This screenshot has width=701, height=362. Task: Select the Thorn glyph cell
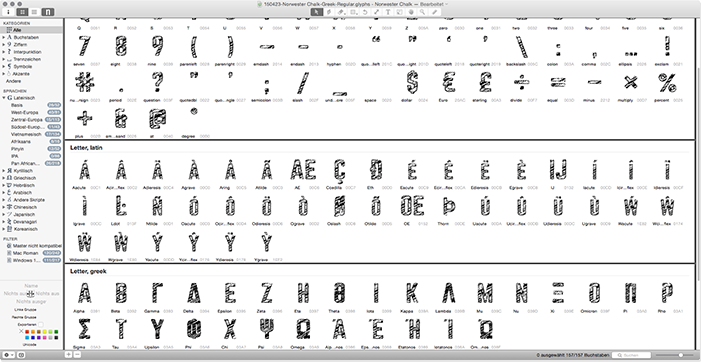click(x=449, y=209)
